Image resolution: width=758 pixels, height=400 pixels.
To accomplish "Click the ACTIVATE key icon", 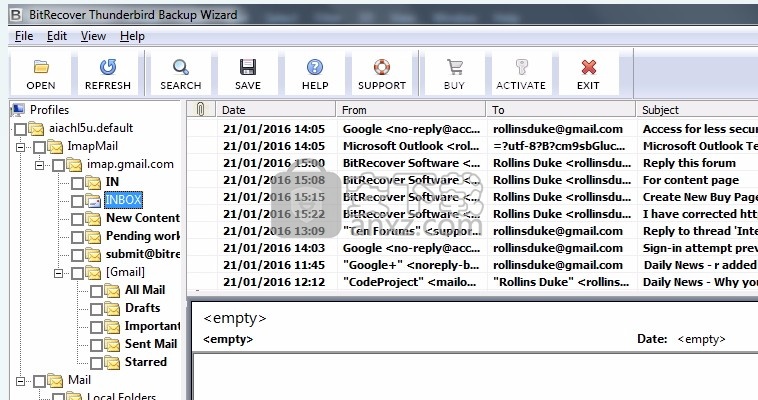I will 521,67.
